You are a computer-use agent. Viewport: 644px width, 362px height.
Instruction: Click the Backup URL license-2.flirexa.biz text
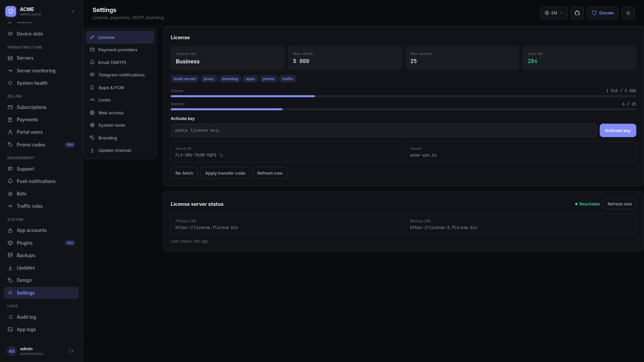coord(443,228)
